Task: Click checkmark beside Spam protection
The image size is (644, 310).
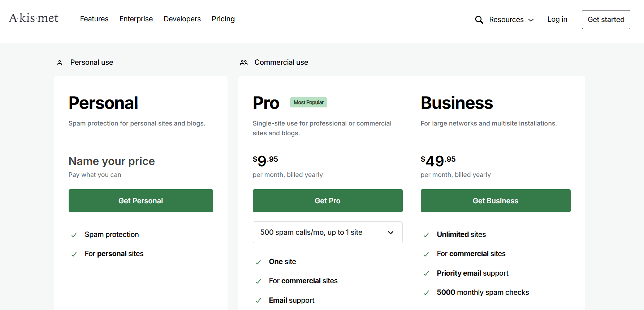Action: (74, 235)
